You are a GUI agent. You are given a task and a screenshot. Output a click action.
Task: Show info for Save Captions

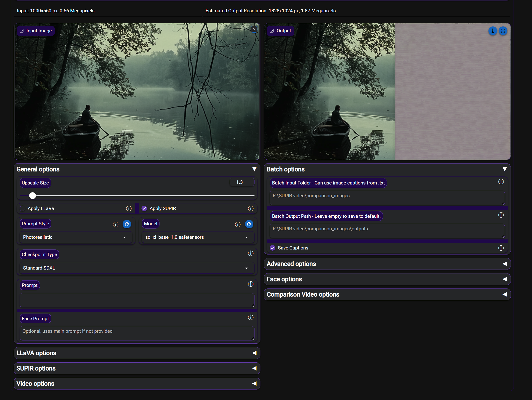pyautogui.click(x=501, y=248)
